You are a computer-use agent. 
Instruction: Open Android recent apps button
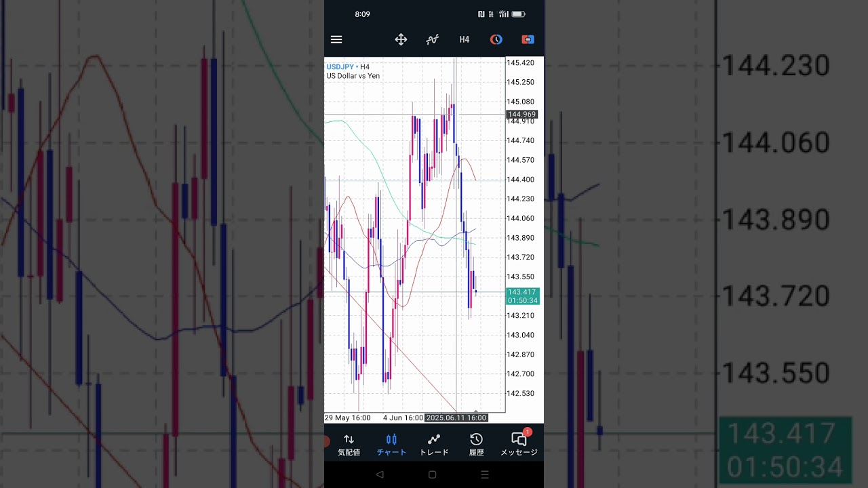[x=484, y=475]
